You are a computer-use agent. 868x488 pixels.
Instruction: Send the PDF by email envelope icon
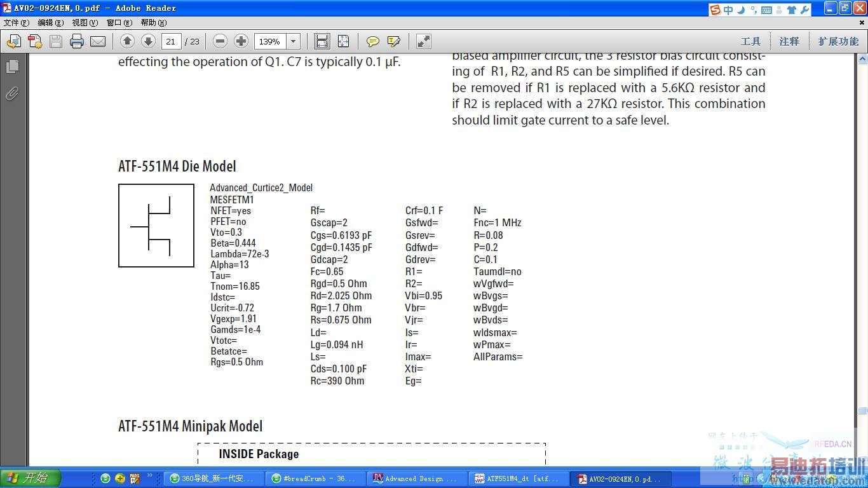(98, 41)
